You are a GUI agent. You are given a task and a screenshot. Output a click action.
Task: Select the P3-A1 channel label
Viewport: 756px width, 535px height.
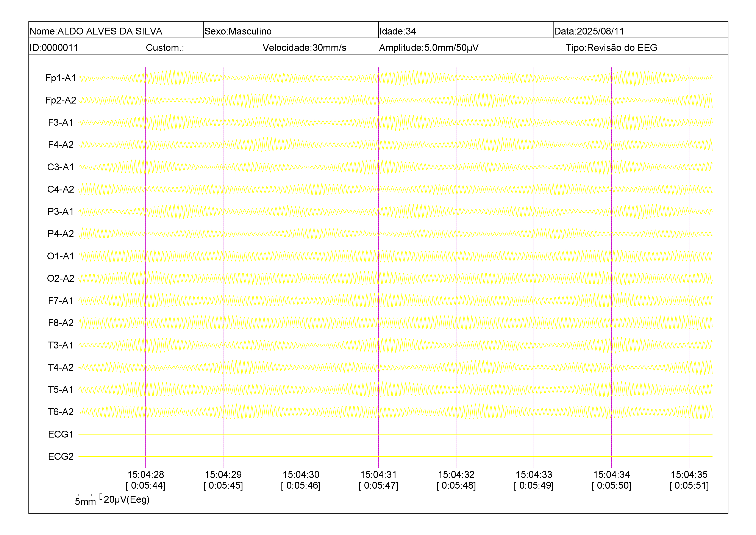pyautogui.click(x=61, y=212)
